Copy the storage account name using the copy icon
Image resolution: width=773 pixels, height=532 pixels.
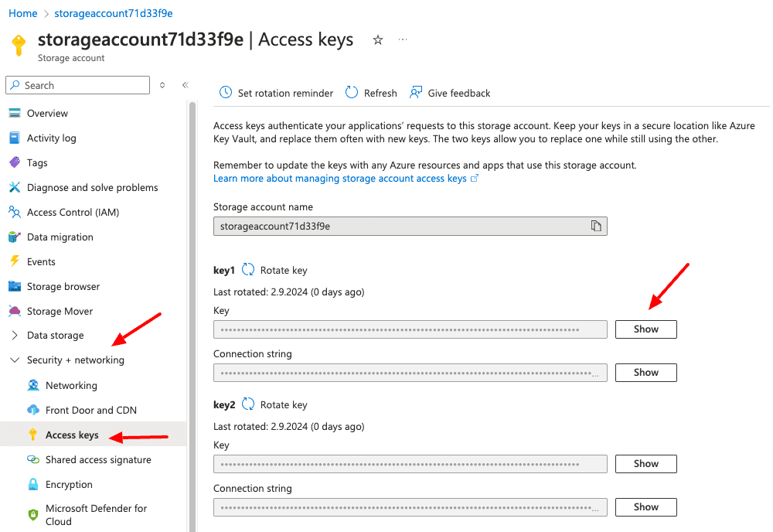[x=595, y=226]
